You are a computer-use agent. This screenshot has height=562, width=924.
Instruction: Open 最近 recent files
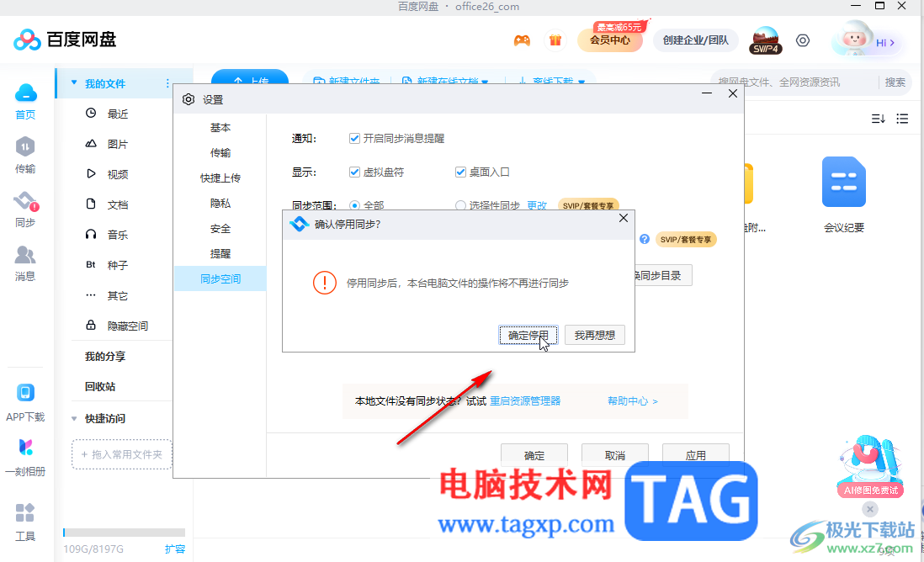coord(117,114)
